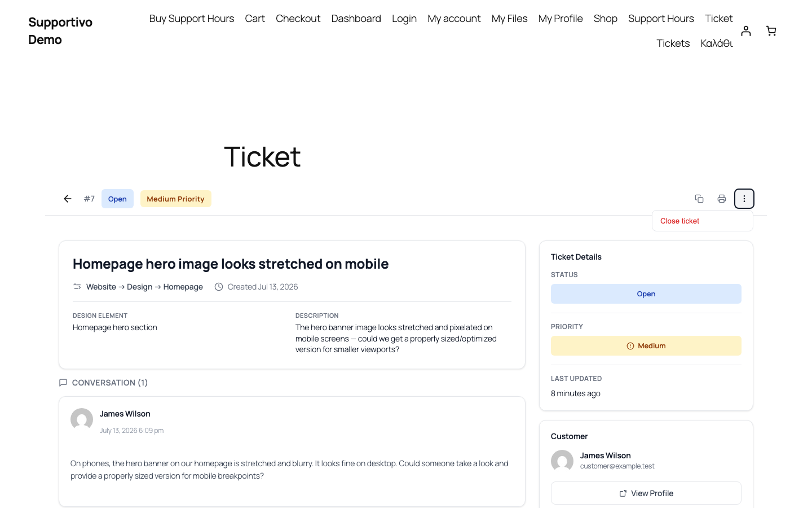Viewport: 812px width, 508px height.
Task: Open Support Hours nav link
Action: click(661, 19)
